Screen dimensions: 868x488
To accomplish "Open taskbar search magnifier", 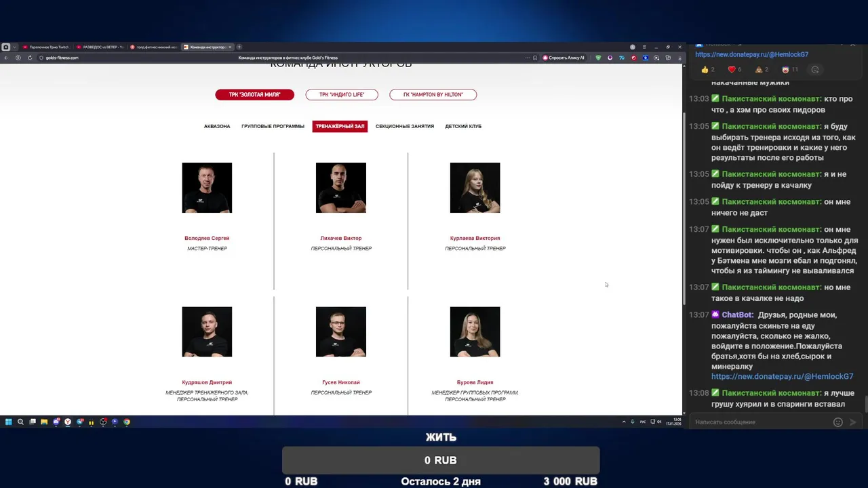I will coord(20,422).
